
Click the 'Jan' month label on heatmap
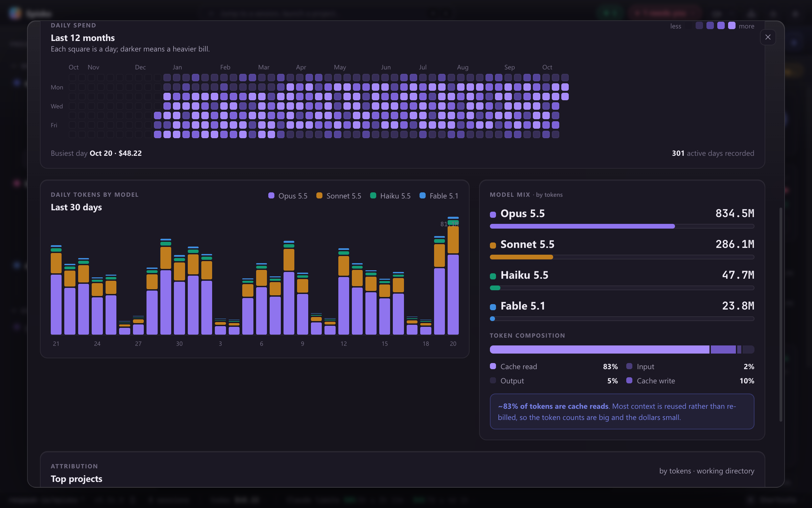(x=177, y=67)
